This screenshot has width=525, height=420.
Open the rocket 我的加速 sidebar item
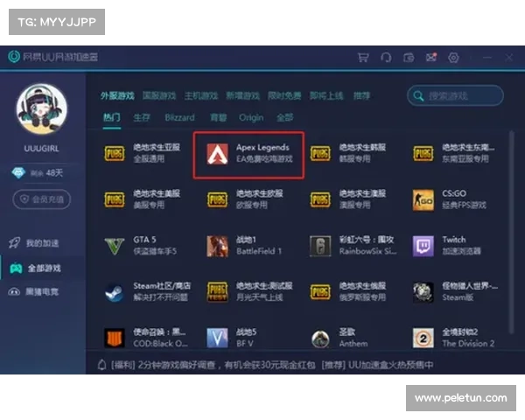(33, 243)
